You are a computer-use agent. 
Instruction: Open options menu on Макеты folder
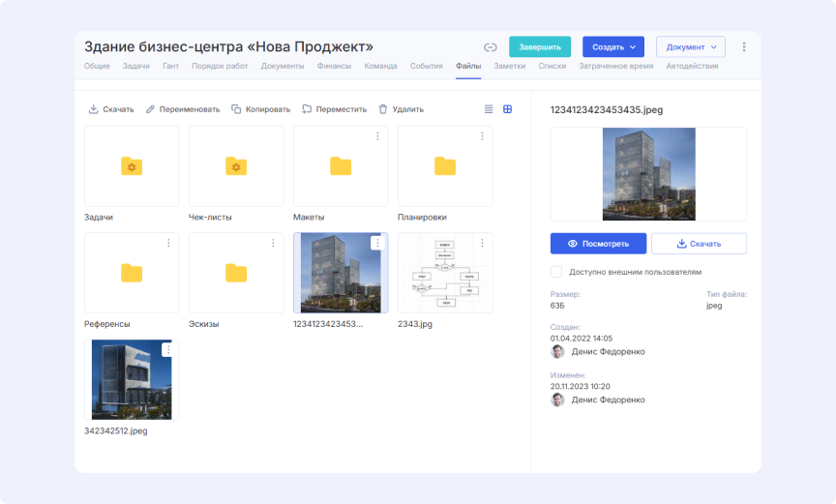coord(377,136)
